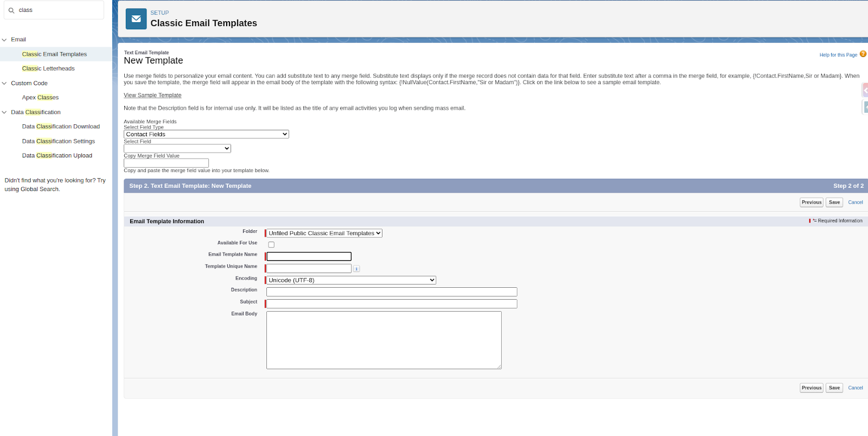Click the top Cancel link

(856, 203)
